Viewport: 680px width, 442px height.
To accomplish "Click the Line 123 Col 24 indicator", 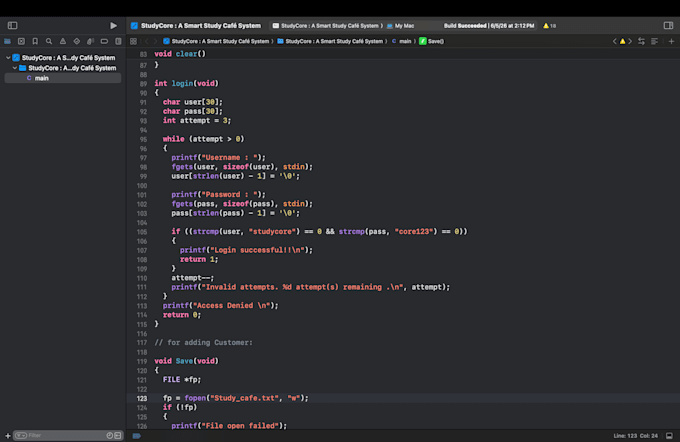I will pyautogui.click(x=635, y=435).
